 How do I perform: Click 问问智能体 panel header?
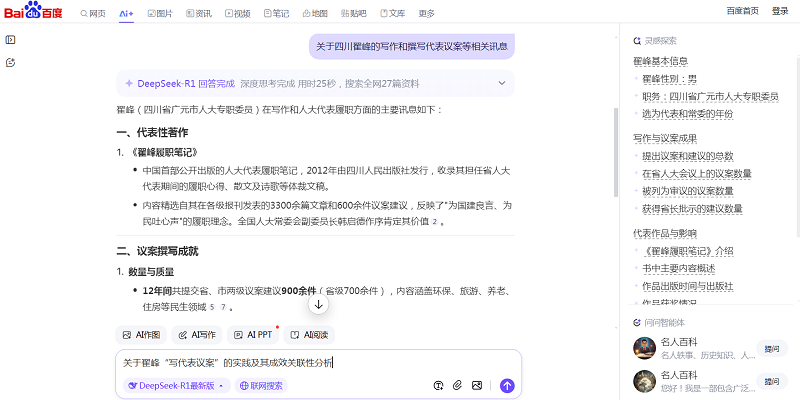pos(659,322)
